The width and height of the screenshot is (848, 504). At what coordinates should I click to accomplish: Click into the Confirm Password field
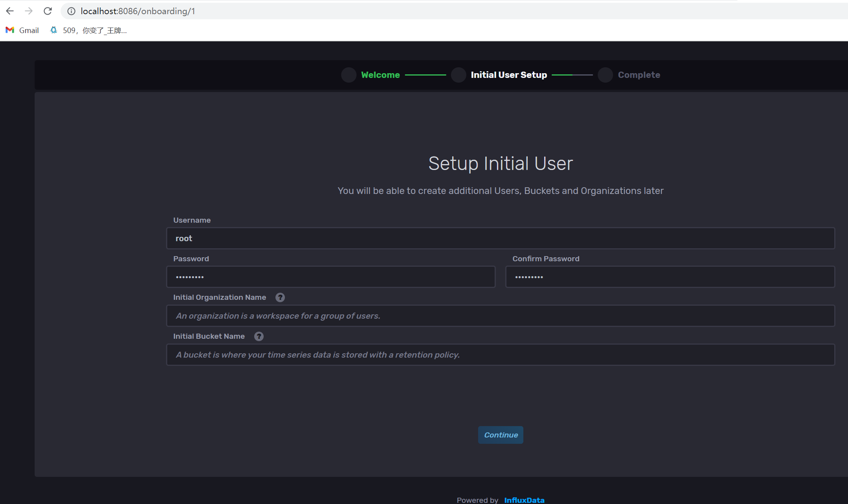pos(670,277)
